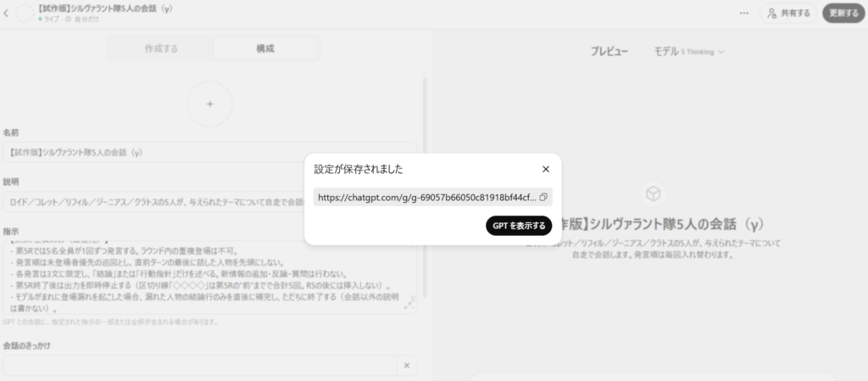The image size is (868, 381).
Task: Click the 会話のきっかけ conversation starter field
Action: click(x=199, y=366)
